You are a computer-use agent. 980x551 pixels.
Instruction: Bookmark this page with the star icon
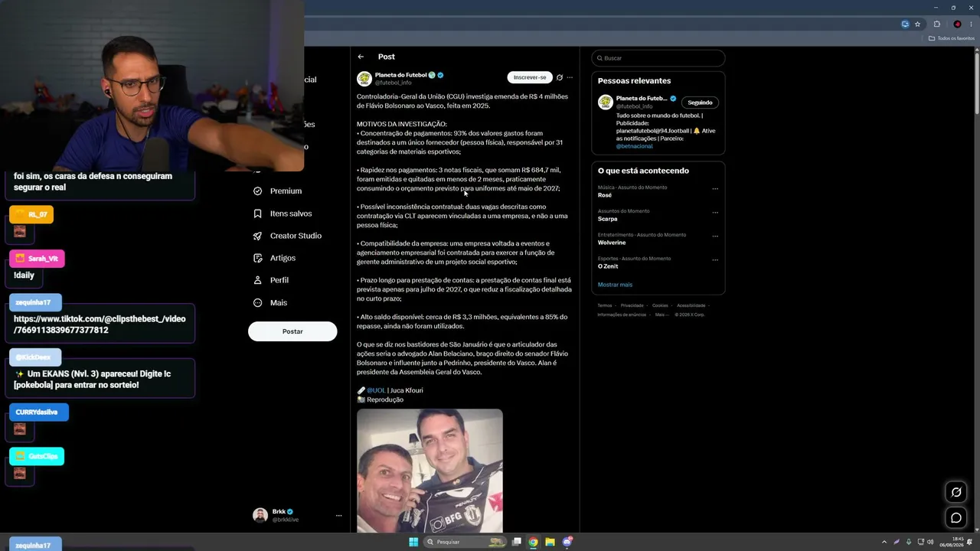917,24
